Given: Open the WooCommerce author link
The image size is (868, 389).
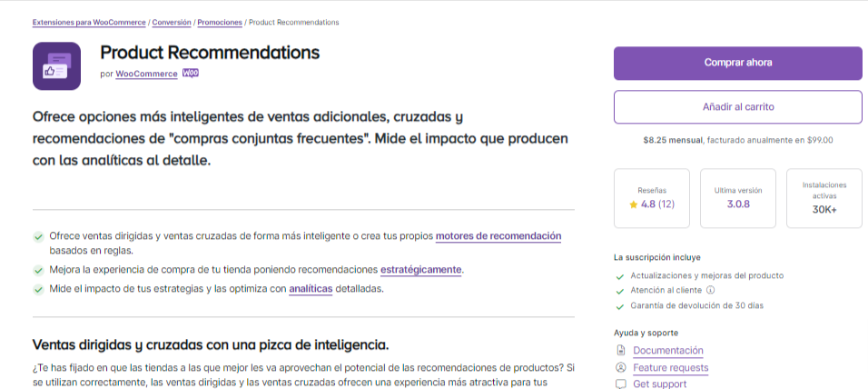Looking at the screenshot, I should pyautogui.click(x=147, y=74).
